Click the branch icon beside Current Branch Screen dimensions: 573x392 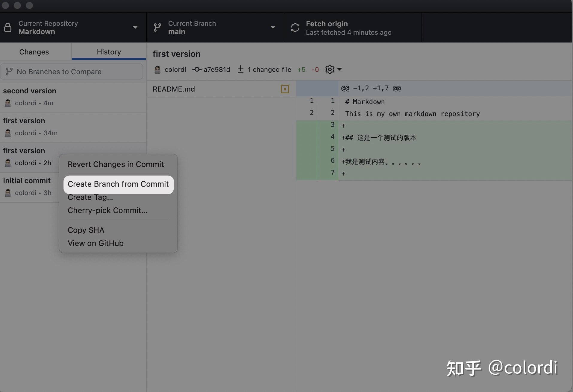coord(157,27)
